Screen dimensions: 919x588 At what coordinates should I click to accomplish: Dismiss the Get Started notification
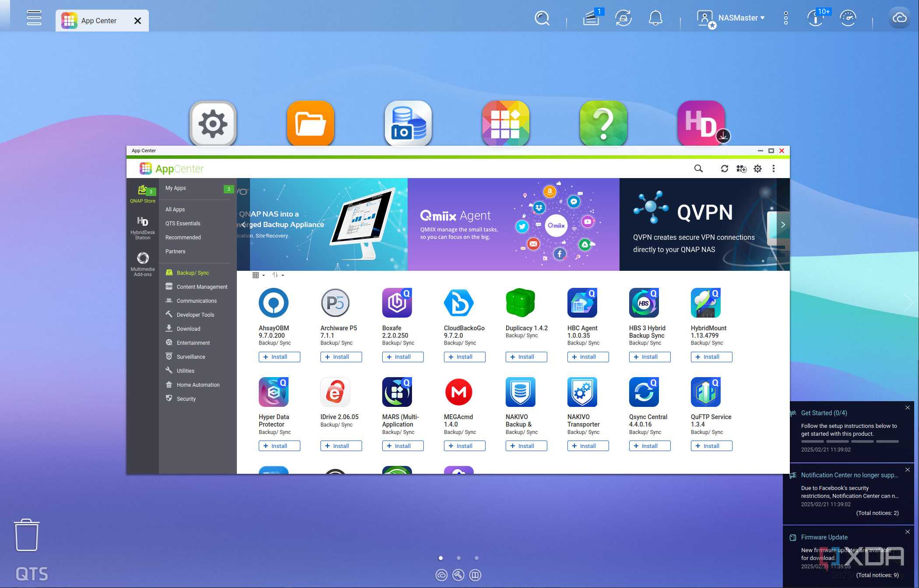[908, 408]
